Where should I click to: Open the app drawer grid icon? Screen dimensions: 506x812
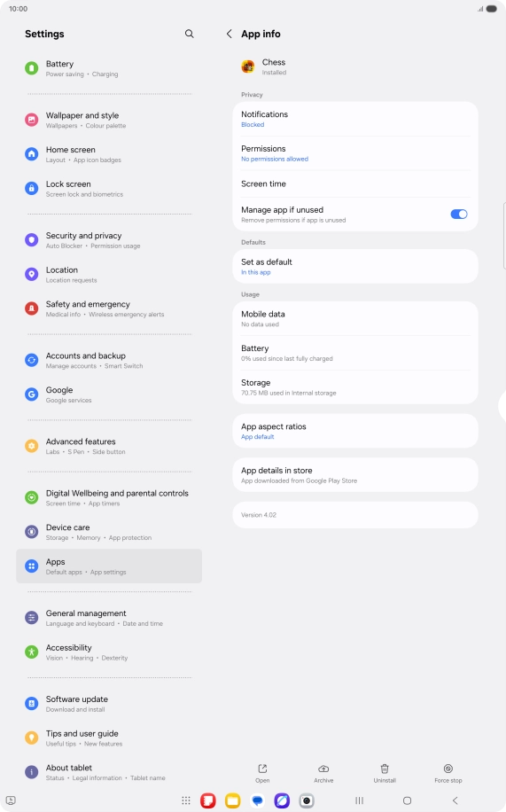[x=186, y=800]
